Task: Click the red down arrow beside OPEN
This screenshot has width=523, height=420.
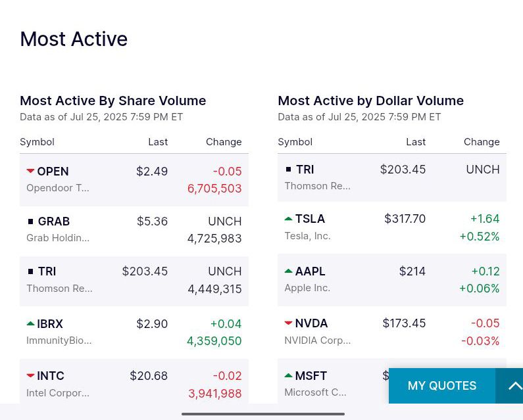Action: click(30, 171)
